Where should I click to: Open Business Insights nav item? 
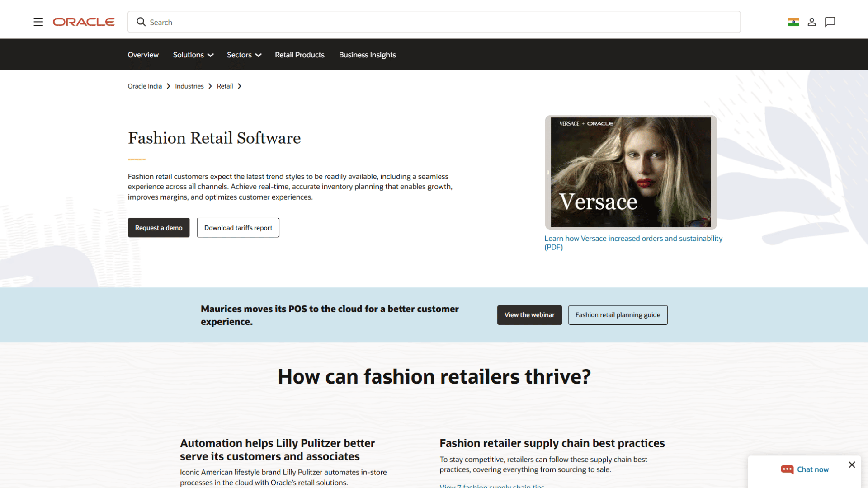(x=368, y=55)
